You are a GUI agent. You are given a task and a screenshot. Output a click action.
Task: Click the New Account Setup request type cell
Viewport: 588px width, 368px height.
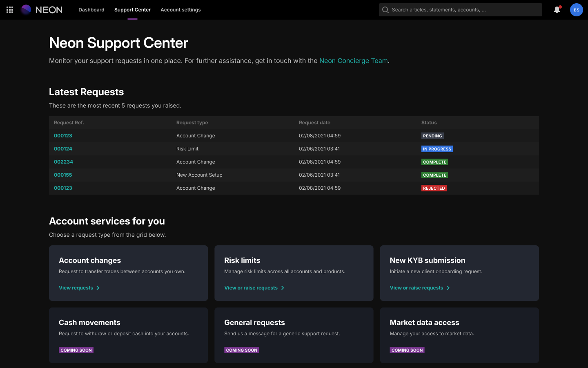[x=199, y=175]
